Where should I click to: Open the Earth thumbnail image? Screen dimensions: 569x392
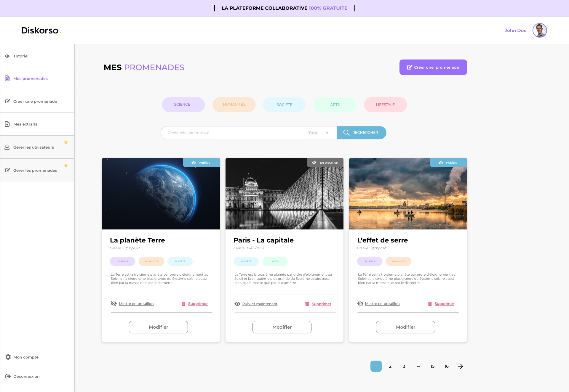[x=161, y=194]
